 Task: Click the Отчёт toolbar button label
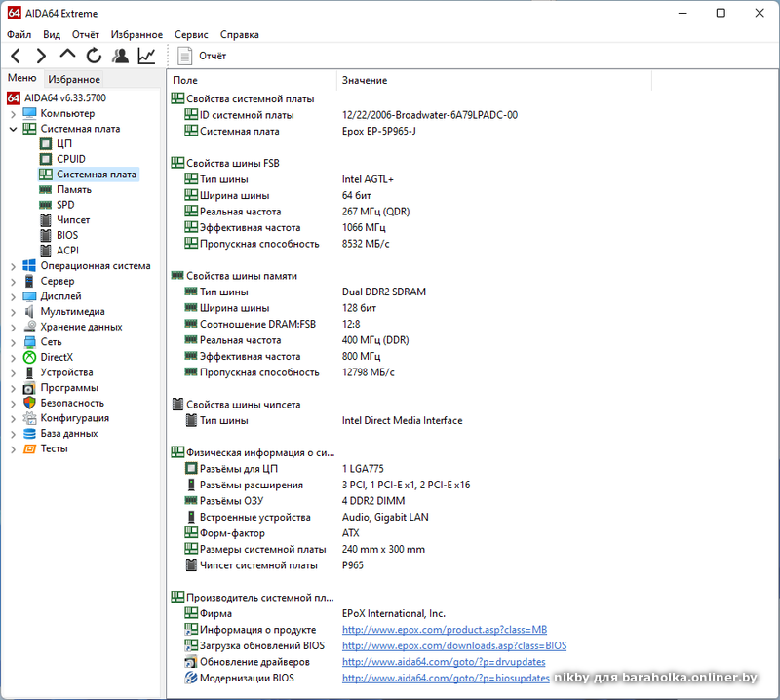213,56
